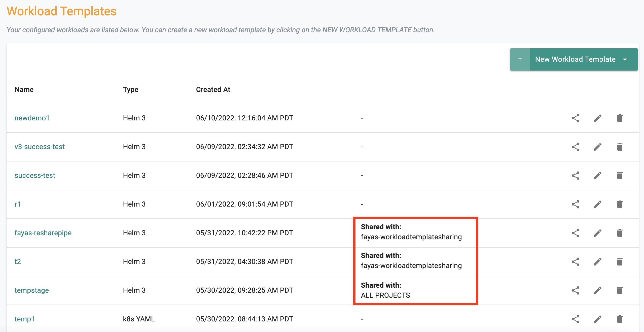Image resolution: width=644 pixels, height=332 pixels.
Task: Open the success-test template link
Action: tap(35, 175)
